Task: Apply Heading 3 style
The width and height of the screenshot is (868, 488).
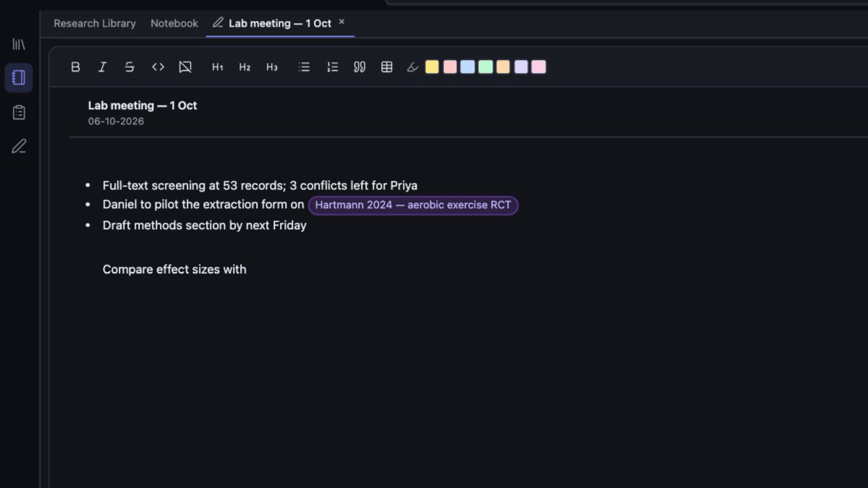Action: (x=272, y=67)
